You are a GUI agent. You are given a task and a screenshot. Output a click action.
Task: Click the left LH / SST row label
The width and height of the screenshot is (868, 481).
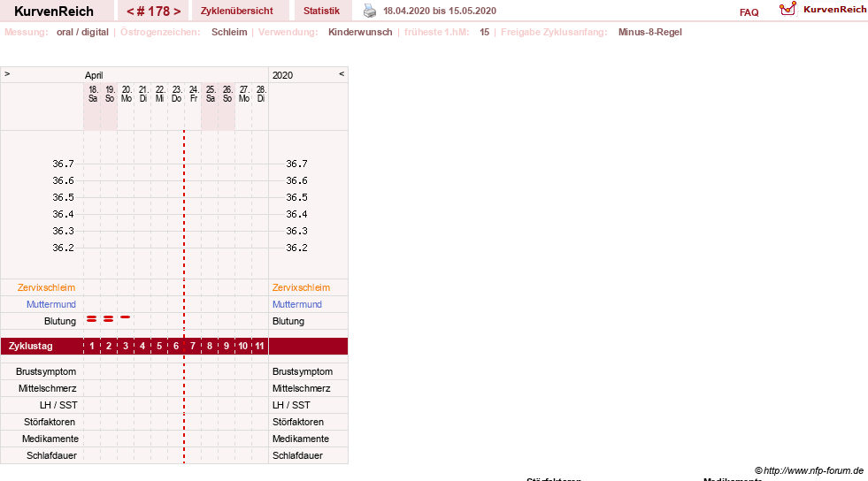tap(58, 405)
